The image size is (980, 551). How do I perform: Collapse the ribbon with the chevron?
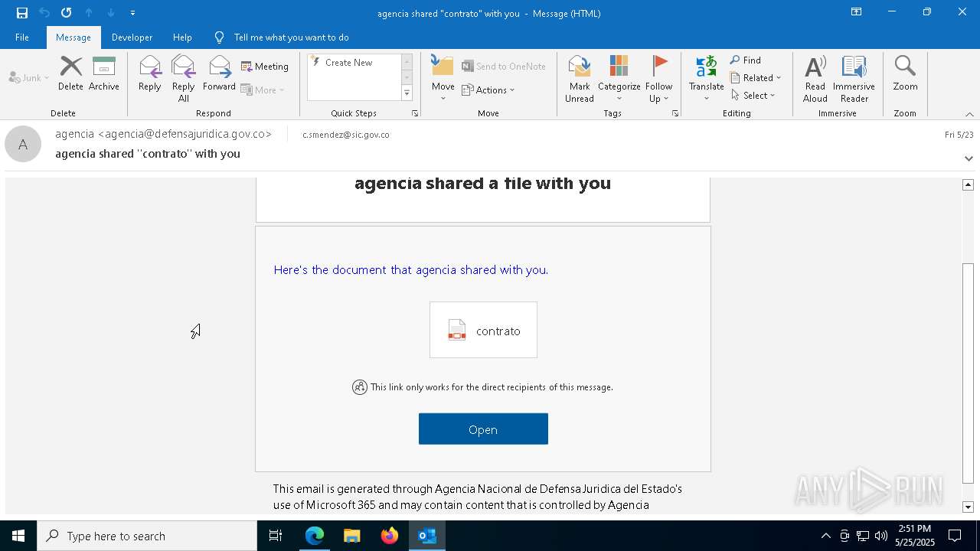[x=969, y=114]
